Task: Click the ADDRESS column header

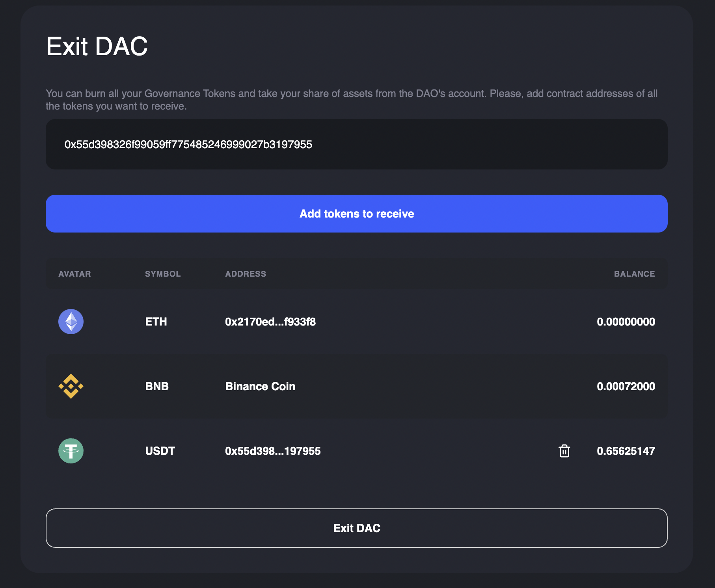Action: [x=246, y=274]
